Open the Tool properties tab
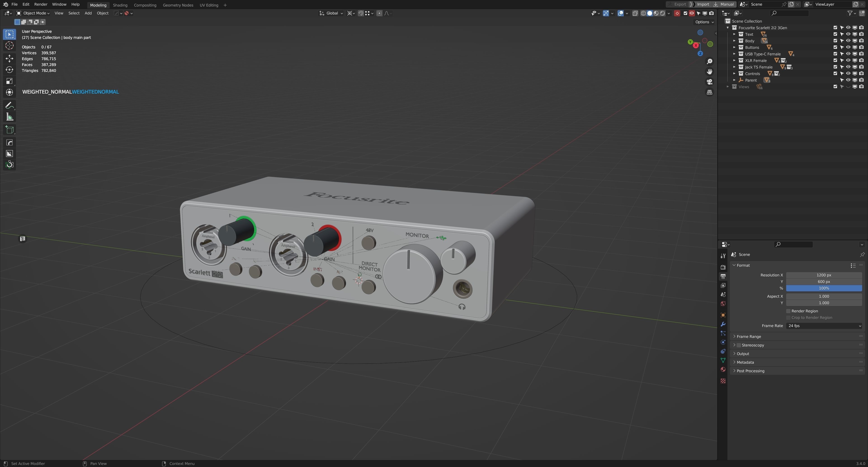This screenshot has width=868, height=467. (x=723, y=256)
